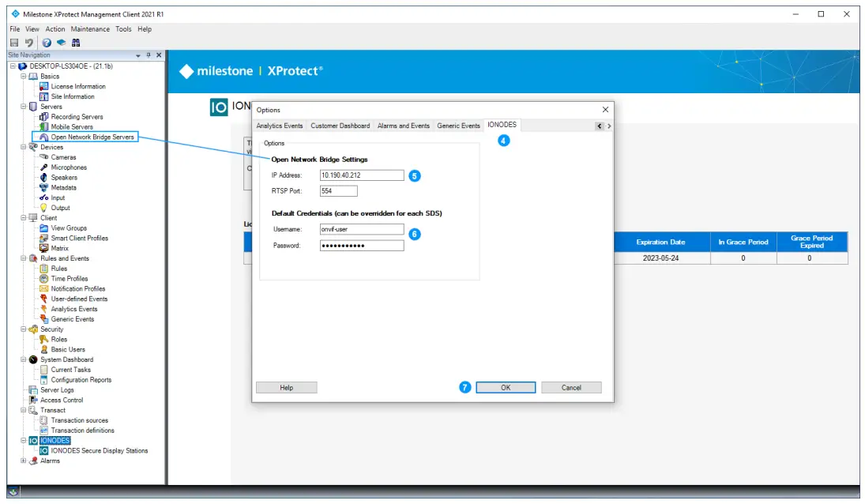Image resolution: width=865 pixels, height=504 pixels.
Task: Click the IONODES Secure Display Stations icon
Action: (43, 450)
